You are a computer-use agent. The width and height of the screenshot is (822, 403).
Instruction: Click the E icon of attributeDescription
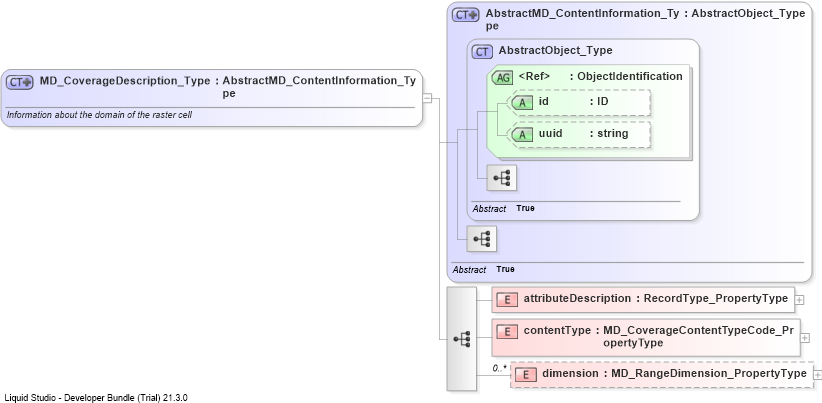pos(507,300)
